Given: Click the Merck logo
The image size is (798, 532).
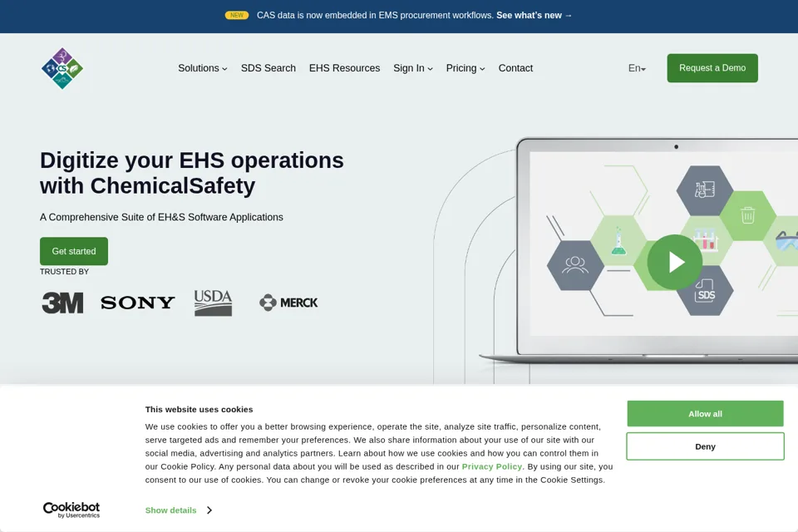Looking at the screenshot, I should click(x=288, y=303).
